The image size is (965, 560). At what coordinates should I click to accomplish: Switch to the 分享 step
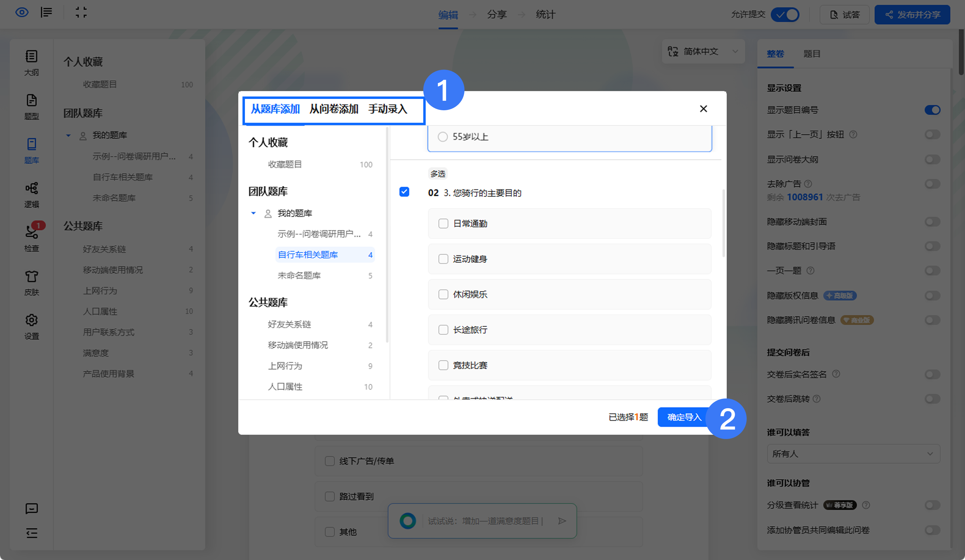pos(497,15)
